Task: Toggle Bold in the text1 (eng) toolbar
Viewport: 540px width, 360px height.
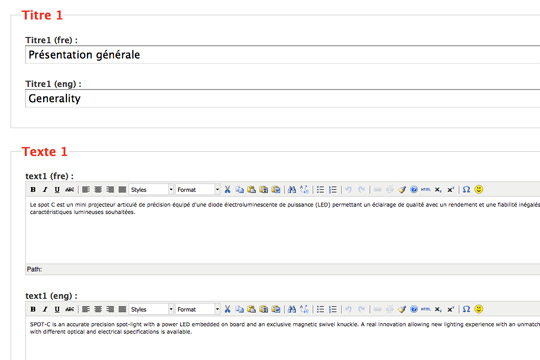Action: click(x=33, y=309)
